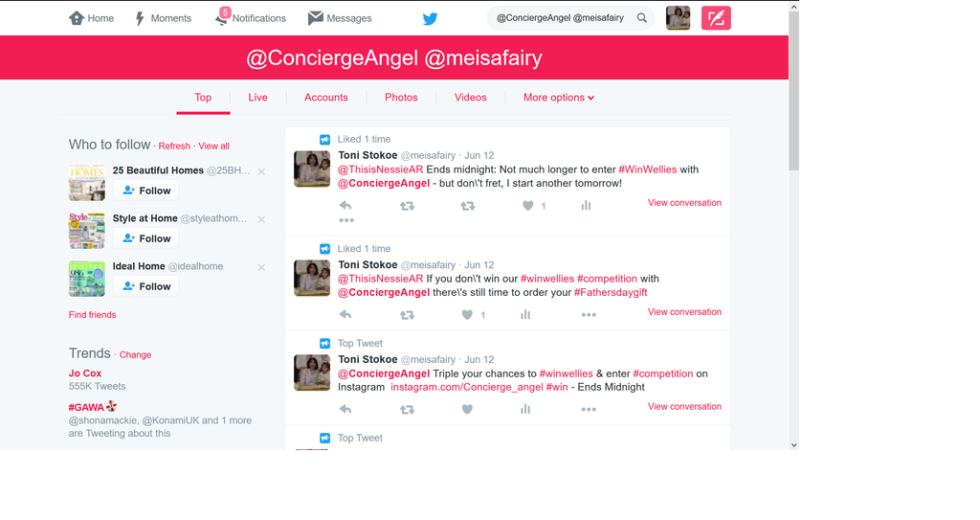View conversation for Ends midnight tweet
Viewport: 980px width, 520px height.
[x=684, y=203]
